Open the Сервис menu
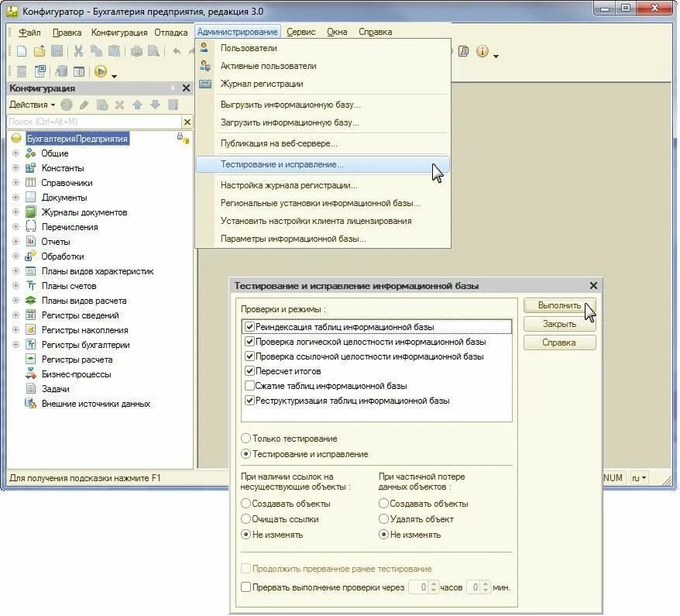Screen dimensions: 680x616 [x=301, y=32]
